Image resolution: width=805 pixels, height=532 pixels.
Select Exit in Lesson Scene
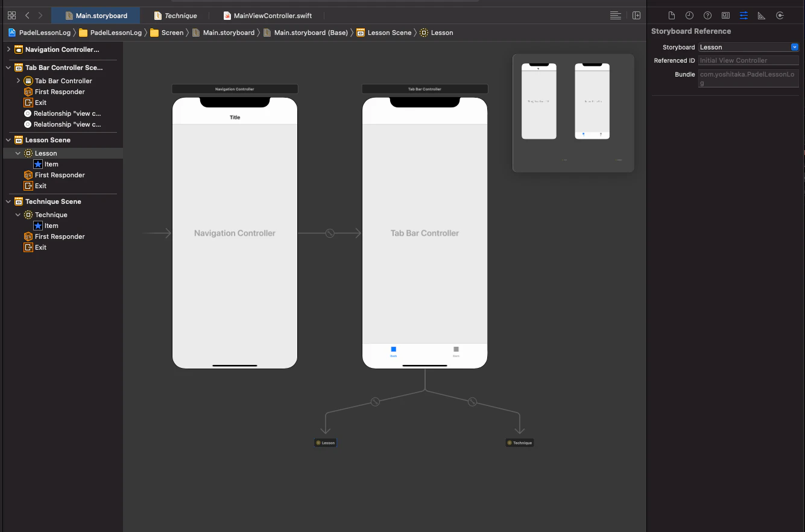(35, 186)
